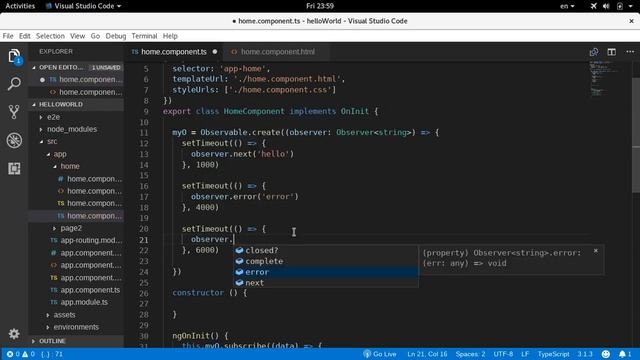This screenshot has height=360, width=640.
Task: Open the View menu
Action: pos(77,36)
